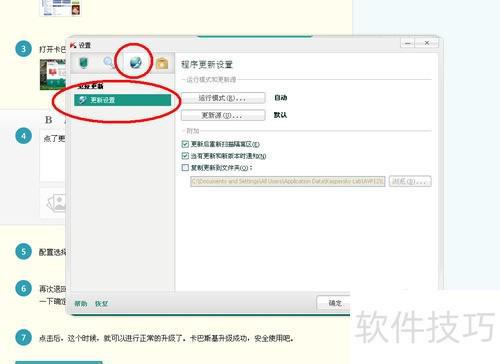Open the box-shaped advanced settings tab

tap(162, 63)
